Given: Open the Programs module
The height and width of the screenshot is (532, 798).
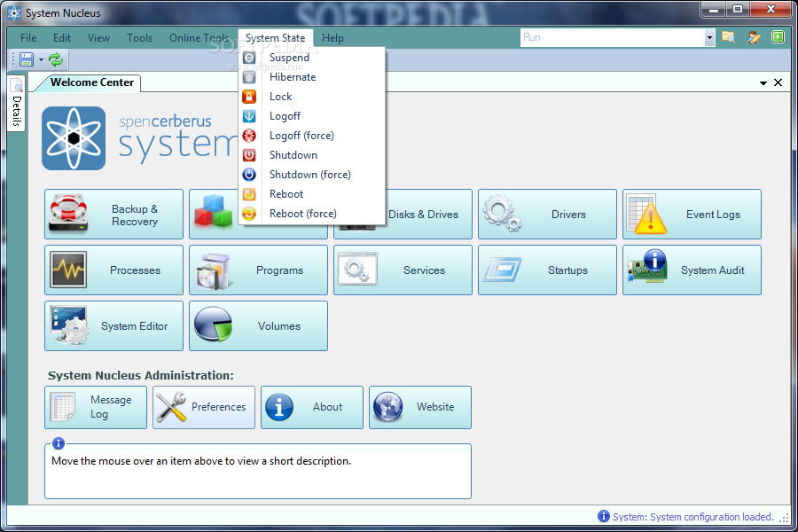Looking at the screenshot, I should point(259,270).
